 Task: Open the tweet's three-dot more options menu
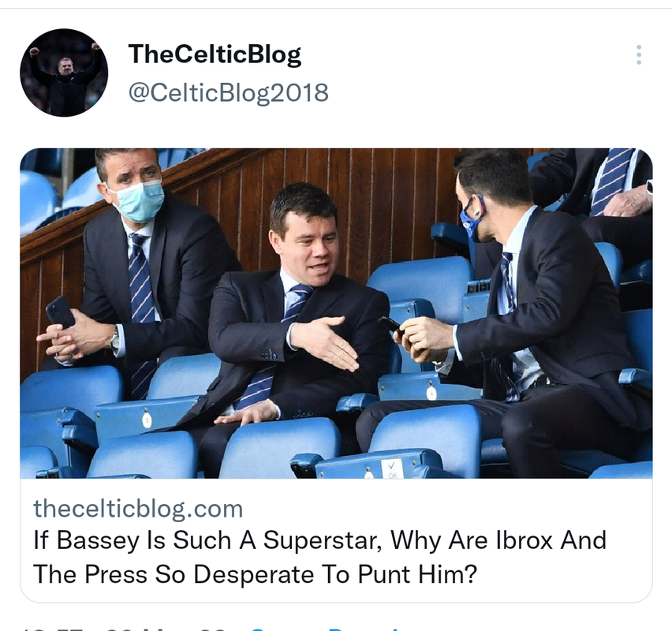coord(639,55)
